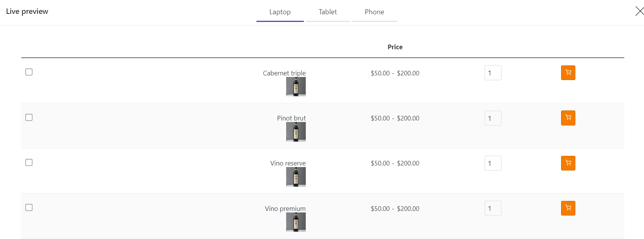This screenshot has height=239, width=644.
Task: Switch to the Phone preview tab
Action: pyautogui.click(x=374, y=12)
